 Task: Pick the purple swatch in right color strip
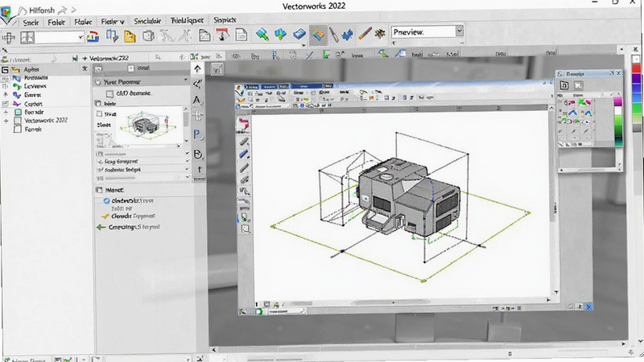point(636,78)
